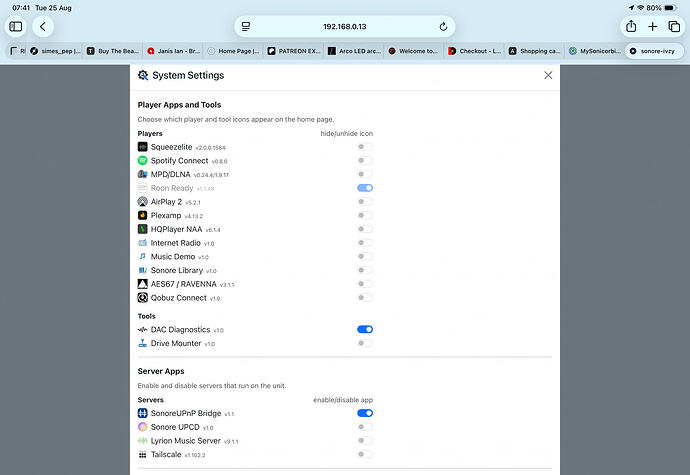This screenshot has width=690, height=475.
Task: Switch to the Home Page tab
Action: click(x=233, y=51)
